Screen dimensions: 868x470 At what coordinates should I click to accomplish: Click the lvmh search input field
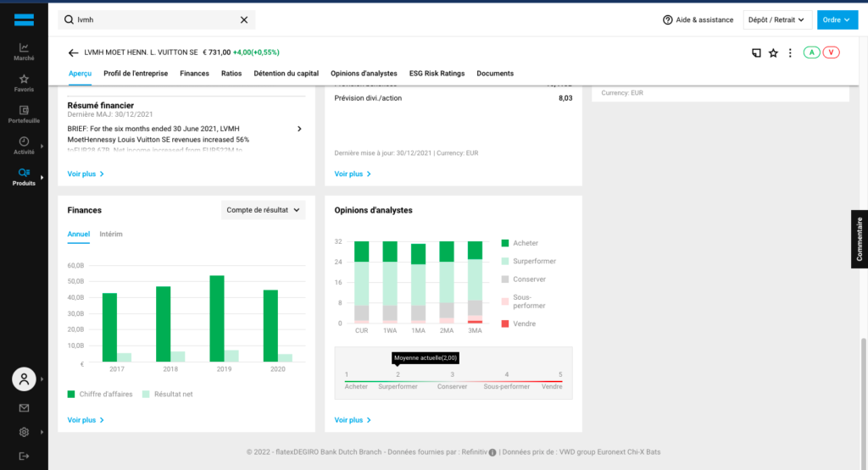click(x=157, y=20)
